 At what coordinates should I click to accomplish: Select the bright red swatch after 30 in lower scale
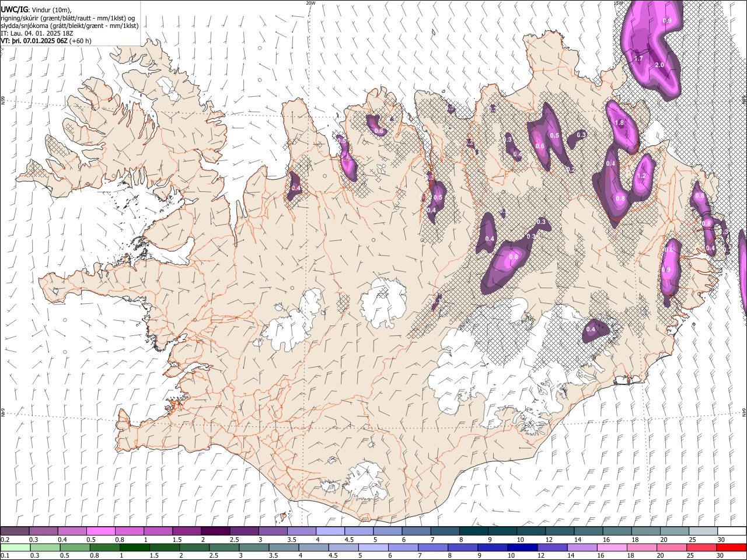731,547
